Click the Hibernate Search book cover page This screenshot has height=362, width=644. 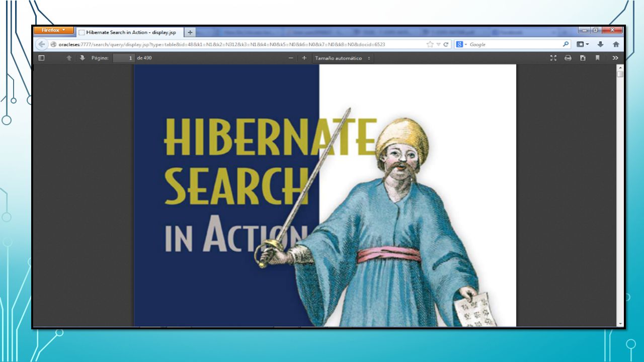[x=325, y=196]
